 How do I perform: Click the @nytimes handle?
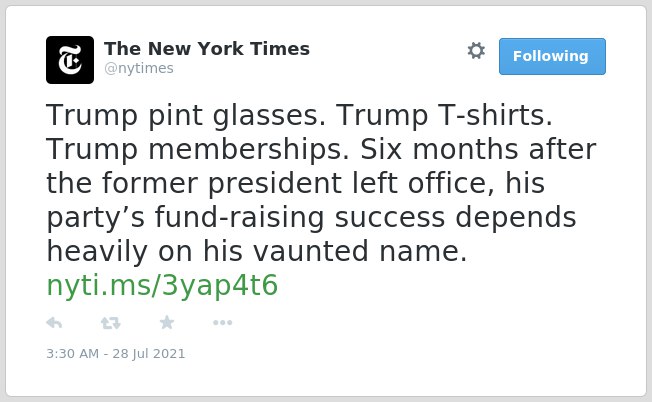click(139, 68)
